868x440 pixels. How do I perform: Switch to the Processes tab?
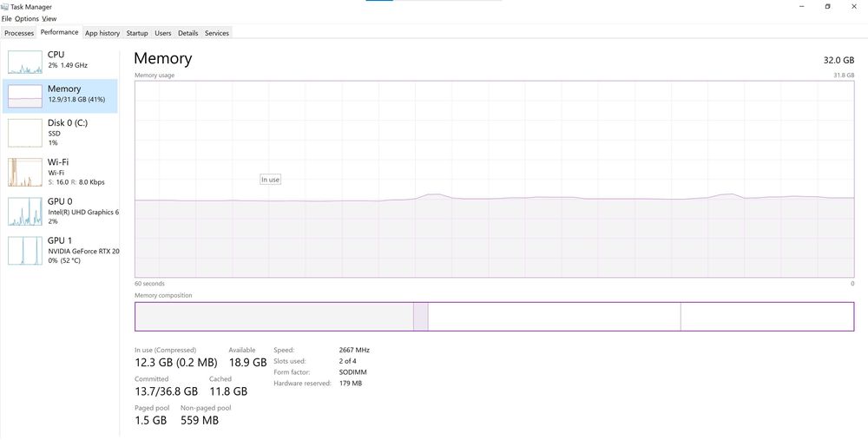click(x=19, y=33)
